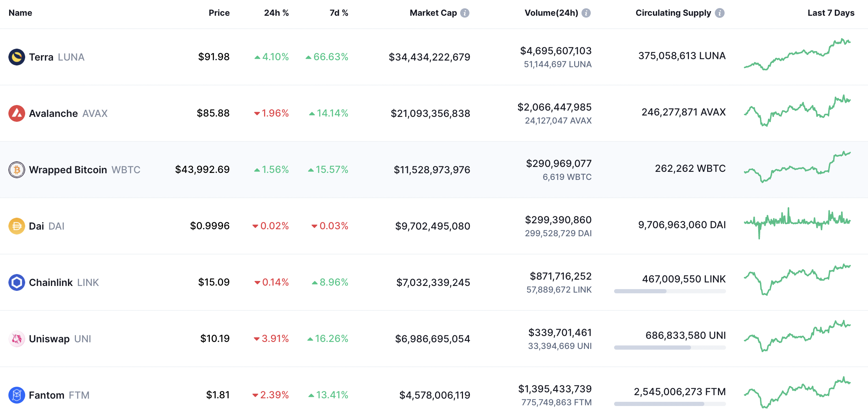868x420 pixels.
Task: Sort by the Price column header
Action: pyautogui.click(x=219, y=13)
